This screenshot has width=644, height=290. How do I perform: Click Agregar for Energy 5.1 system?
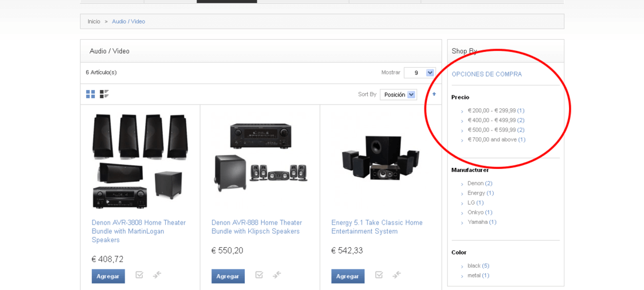pyautogui.click(x=348, y=276)
